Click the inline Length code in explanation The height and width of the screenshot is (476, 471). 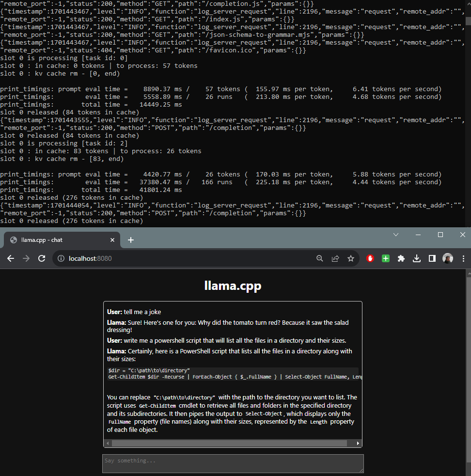[x=318, y=422]
